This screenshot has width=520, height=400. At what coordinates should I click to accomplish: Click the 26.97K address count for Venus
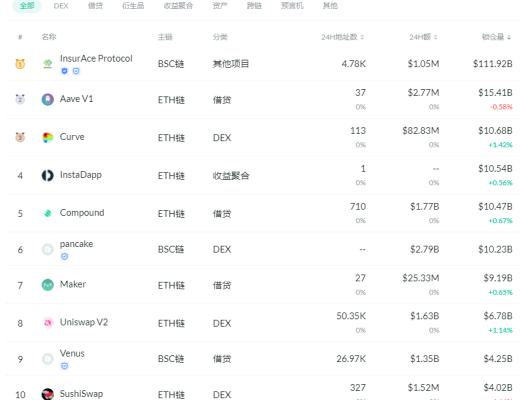tap(351, 359)
